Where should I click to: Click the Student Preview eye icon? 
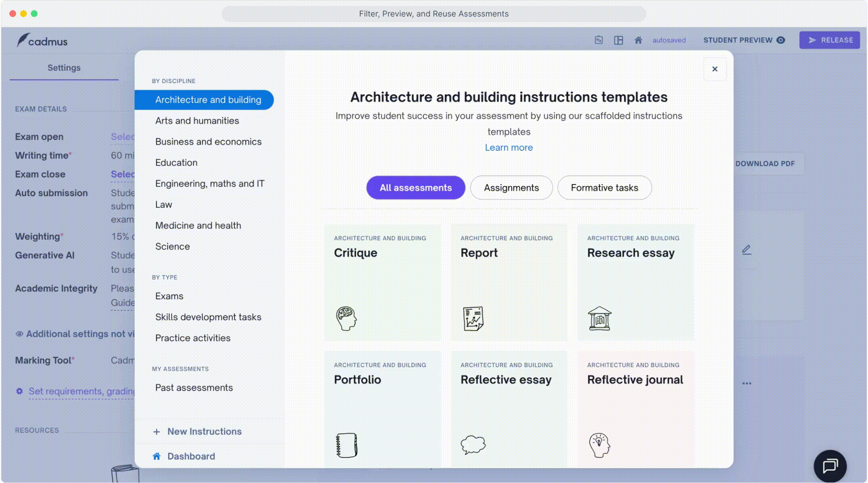(780, 40)
